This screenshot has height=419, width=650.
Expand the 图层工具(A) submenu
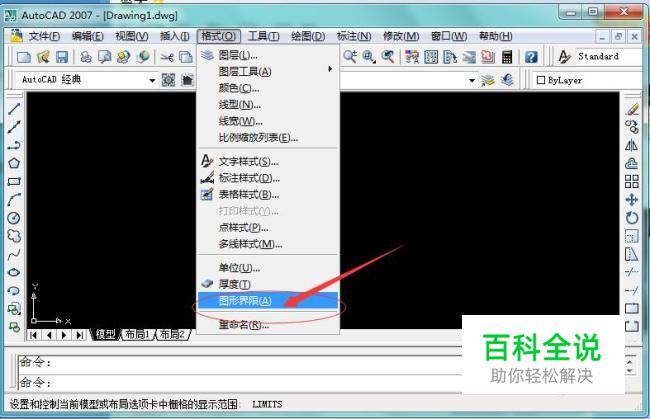(x=268, y=71)
